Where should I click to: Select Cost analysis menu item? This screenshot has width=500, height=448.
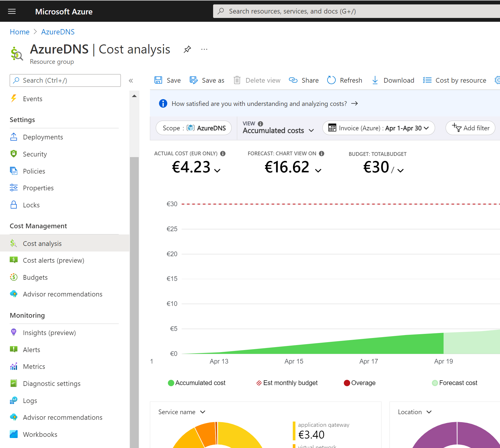pyautogui.click(x=65, y=244)
